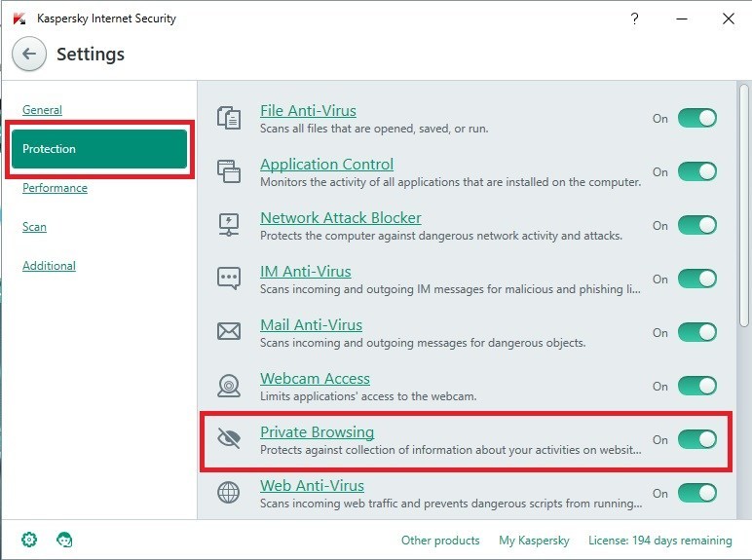Viewport: 752px width, 560px height.
Task: Click 'Scans incoming and outgoing messages for dangerous' text
Action: [423, 343]
